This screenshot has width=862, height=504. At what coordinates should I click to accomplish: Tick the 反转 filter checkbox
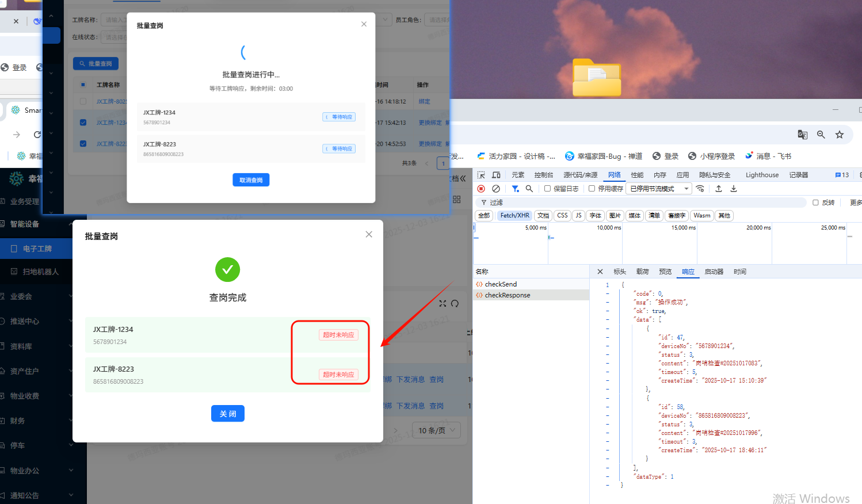pyautogui.click(x=815, y=203)
